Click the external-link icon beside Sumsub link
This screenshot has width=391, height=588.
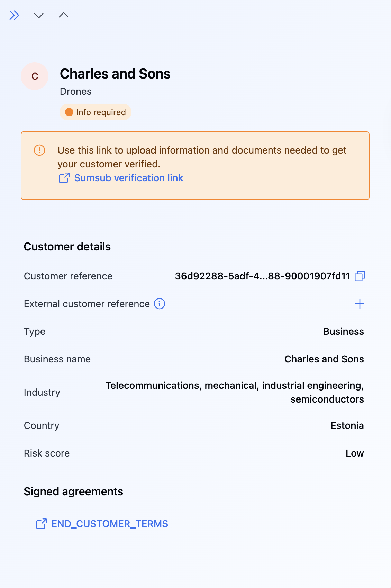64,178
